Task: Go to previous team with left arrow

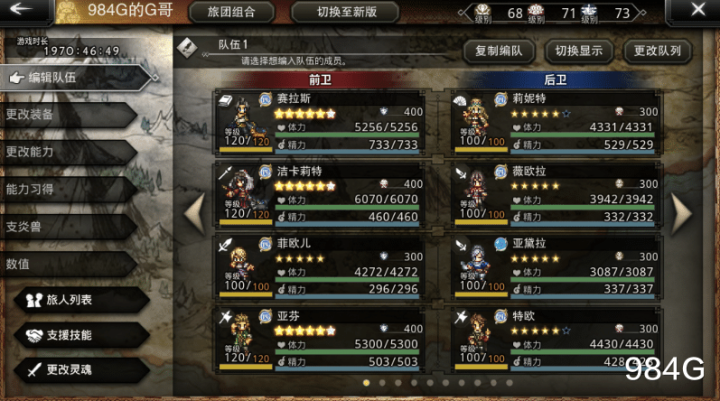Action: pyautogui.click(x=195, y=213)
